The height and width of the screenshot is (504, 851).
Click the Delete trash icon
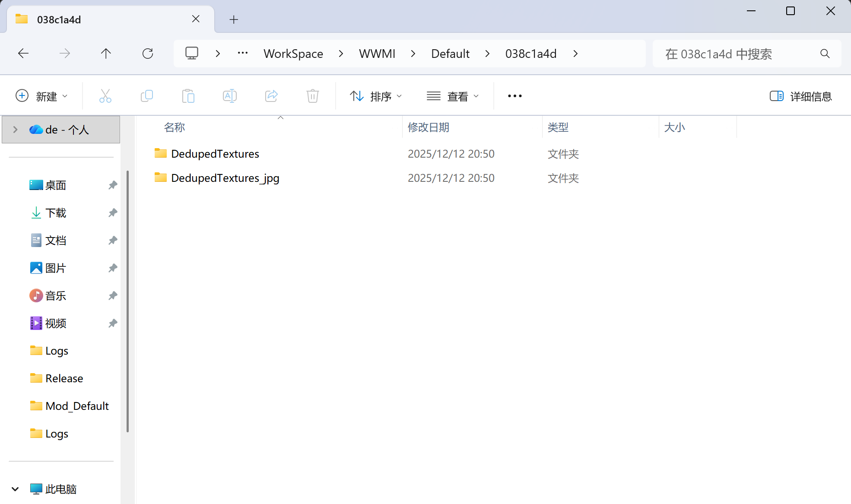click(x=312, y=96)
